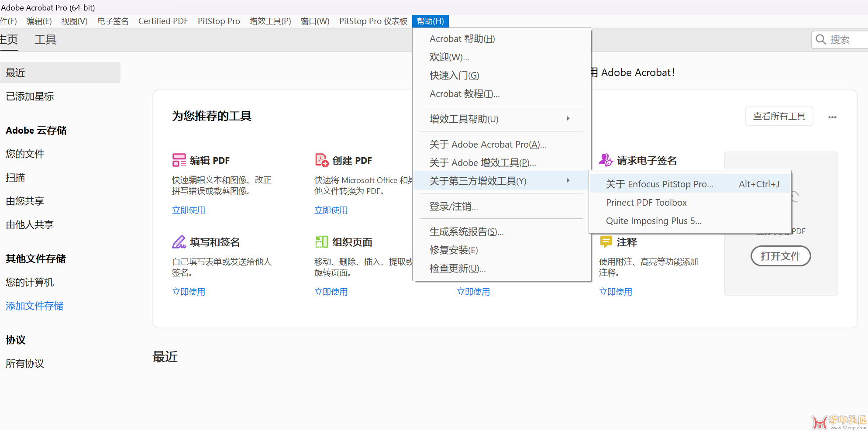Image resolution: width=868 pixels, height=431 pixels.
Task: Click the 添加文件存储 link
Action: point(34,306)
